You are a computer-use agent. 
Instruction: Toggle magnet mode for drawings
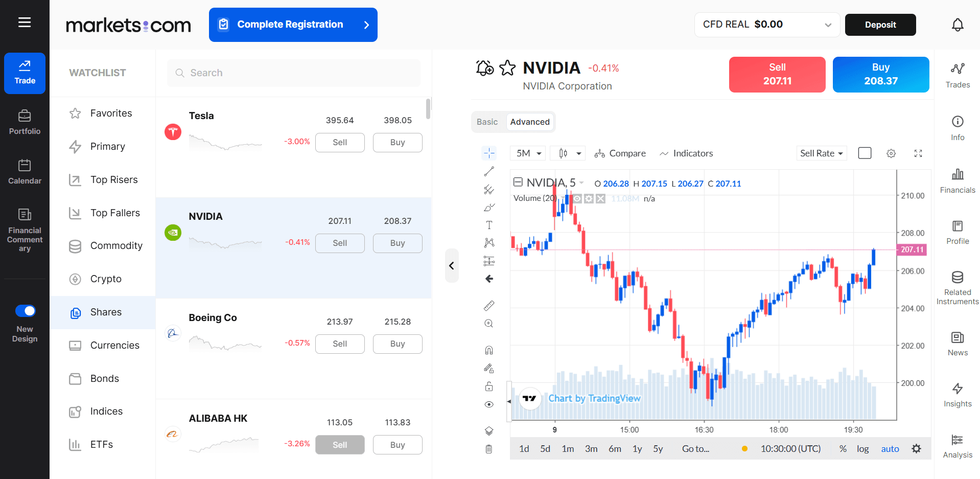pyautogui.click(x=489, y=350)
